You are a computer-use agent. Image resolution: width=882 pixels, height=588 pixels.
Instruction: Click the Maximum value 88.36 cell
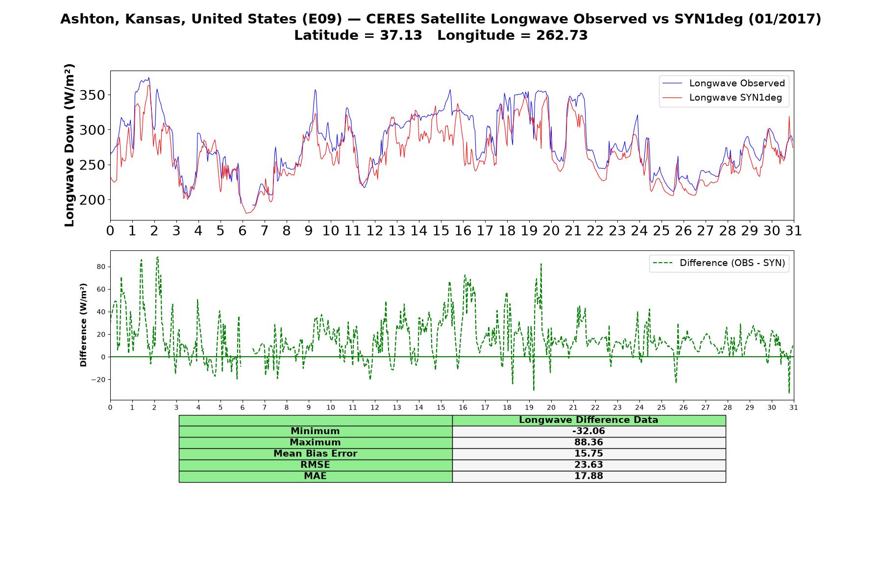(588, 442)
